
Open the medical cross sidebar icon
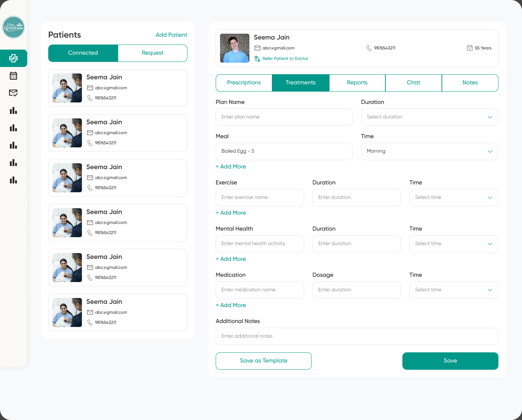pos(13,58)
